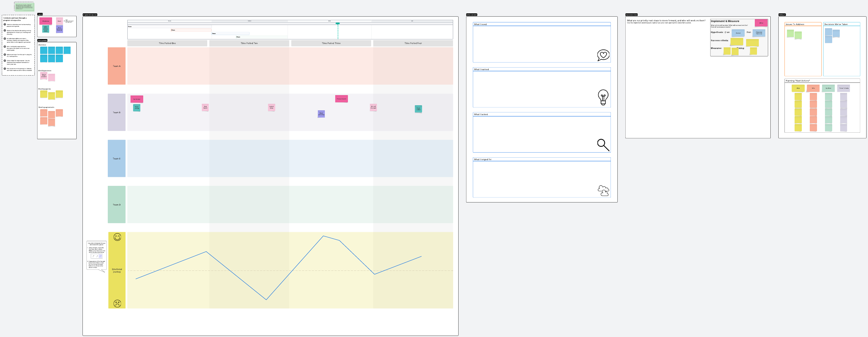This screenshot has height=337, width=868.
Task: Click the Time Period One header
Action: 167,43
